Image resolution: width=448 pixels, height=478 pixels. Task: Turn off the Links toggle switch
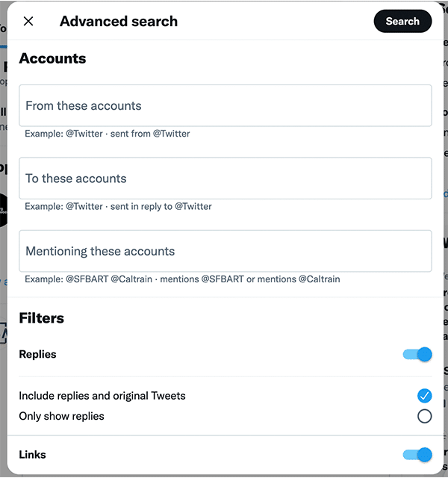coord(417,455)
